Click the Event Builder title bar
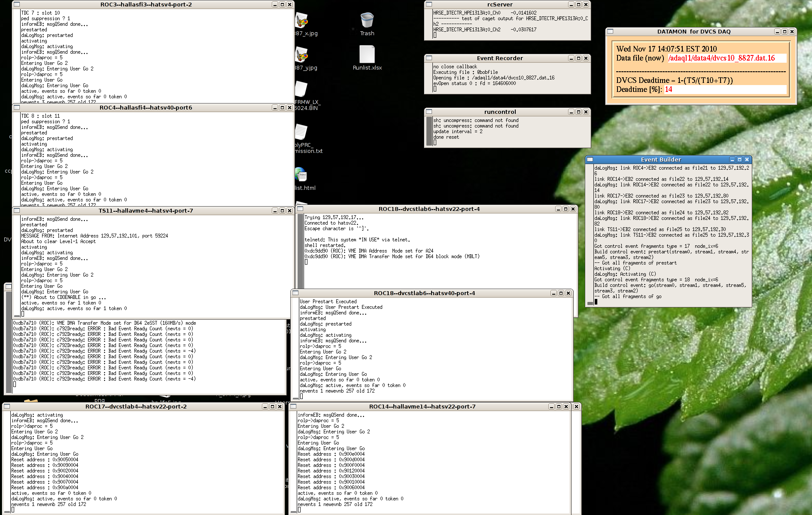This screenshot has width=812, height=515. [661, 159]
